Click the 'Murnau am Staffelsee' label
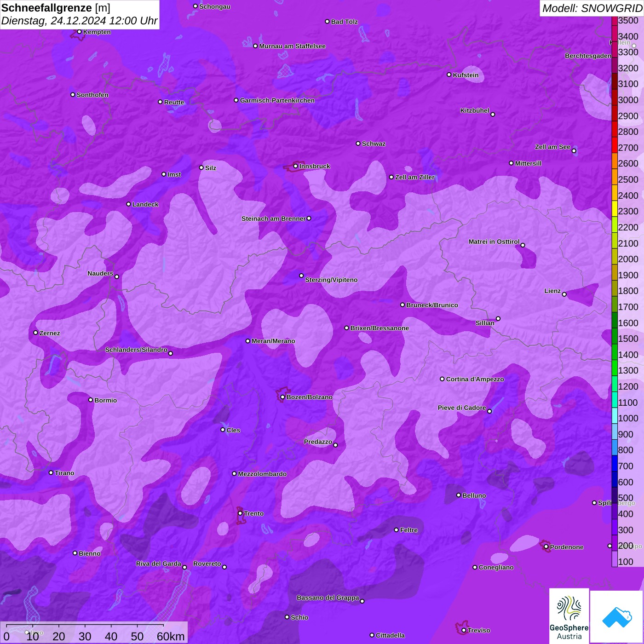644x644 pixels. [x=293, y=46]
